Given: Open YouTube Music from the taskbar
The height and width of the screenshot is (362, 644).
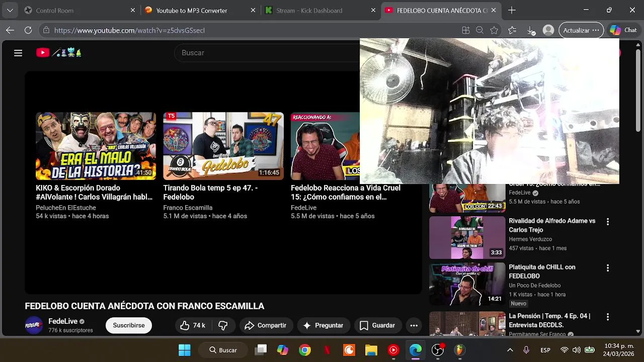Looking at the screenshot, I should pyautogui.click(x=393, y=350).
